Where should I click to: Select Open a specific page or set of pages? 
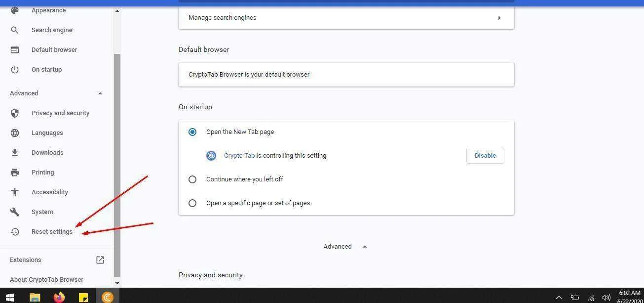(x=192, y=203)
